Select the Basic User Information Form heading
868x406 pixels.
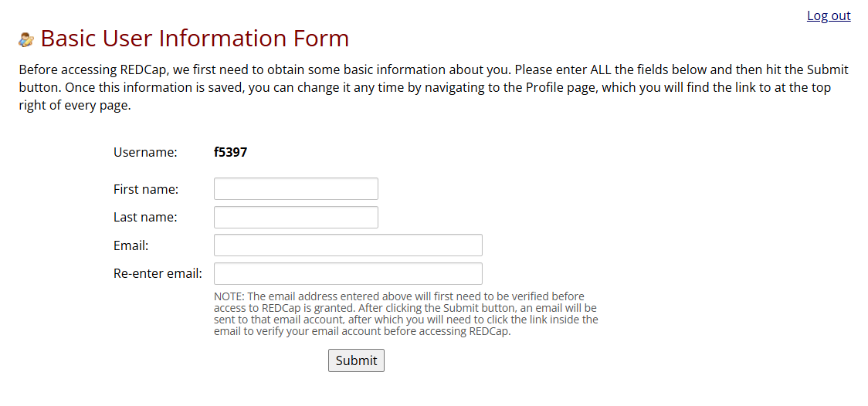pos(195,38)
